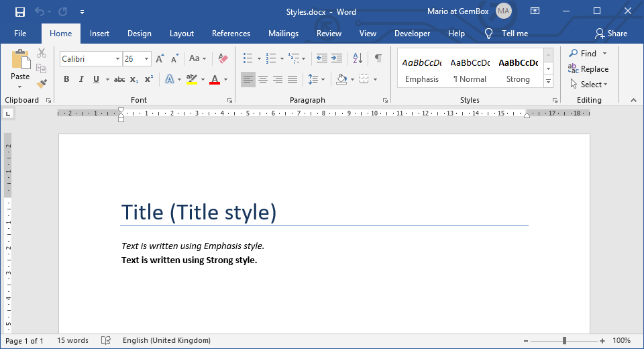The width and height of the screenshot is (644, 349).
Task: Open the References tab
Action: pos(231,34)
